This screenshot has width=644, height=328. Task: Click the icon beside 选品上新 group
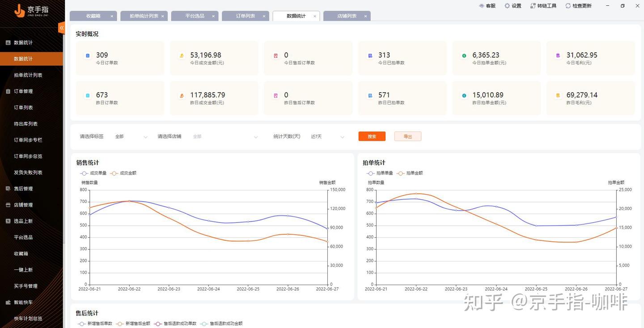pos(8,221)
